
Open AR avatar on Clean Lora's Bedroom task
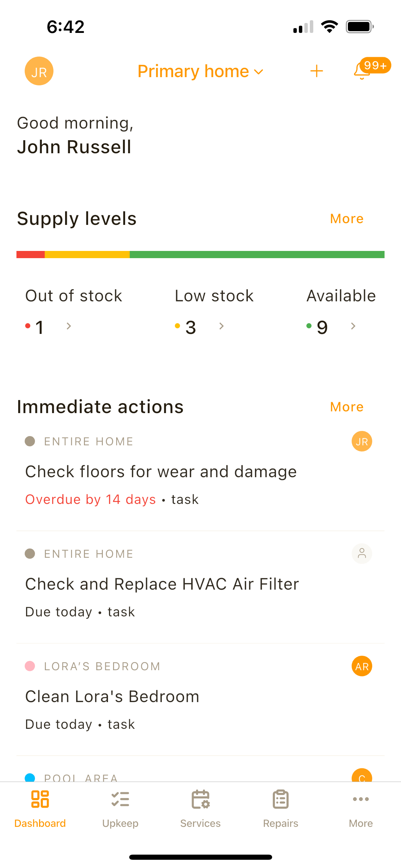(362, 666)
